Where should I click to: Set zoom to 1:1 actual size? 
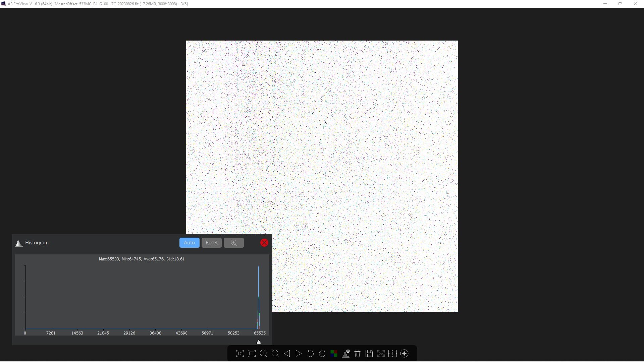[x=240, y=354]
